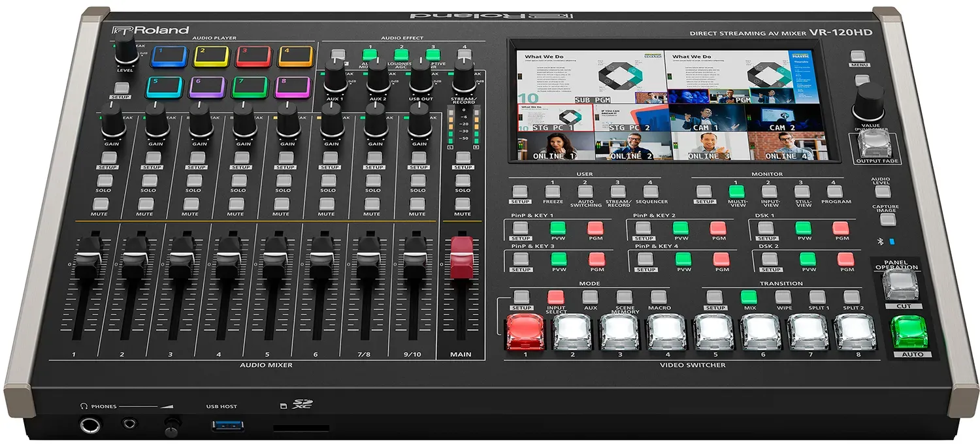
Task: Choose the MIX transition
Action: coord(749,297)
